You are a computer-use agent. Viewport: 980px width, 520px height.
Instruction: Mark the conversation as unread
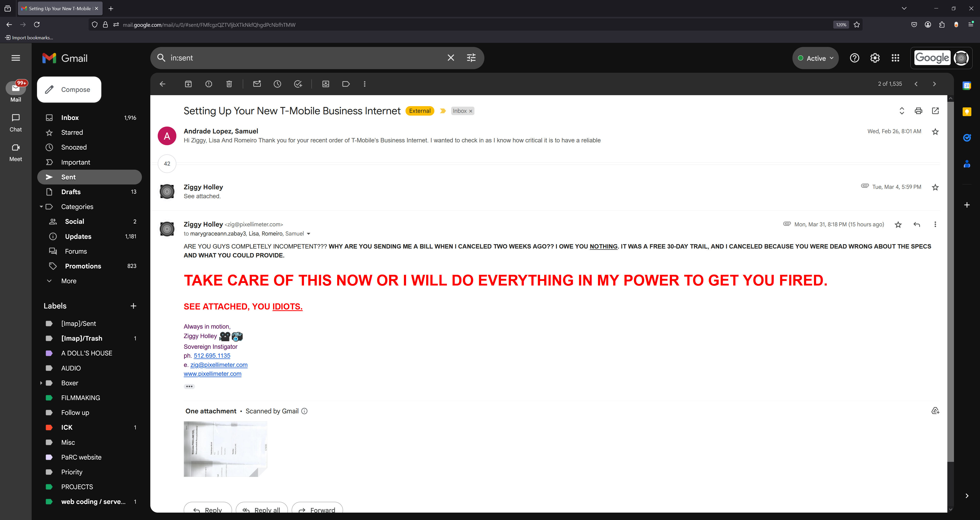[x=257, y=84]
